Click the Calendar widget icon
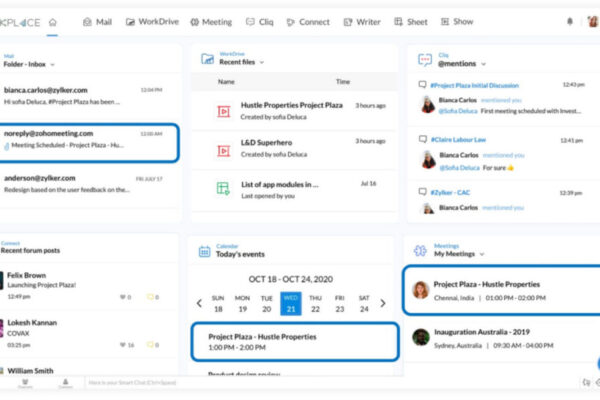Screen dimensions: 600x400 204,251
